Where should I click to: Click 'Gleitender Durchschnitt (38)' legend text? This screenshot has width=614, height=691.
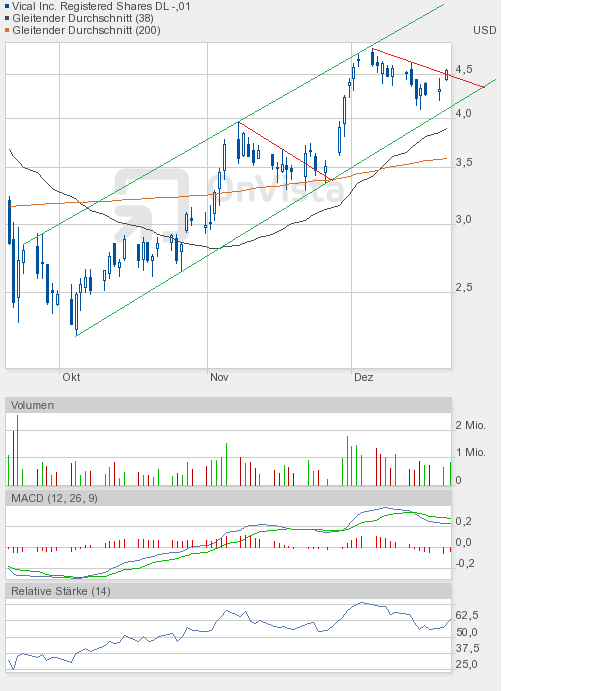[x=83, y=19]
